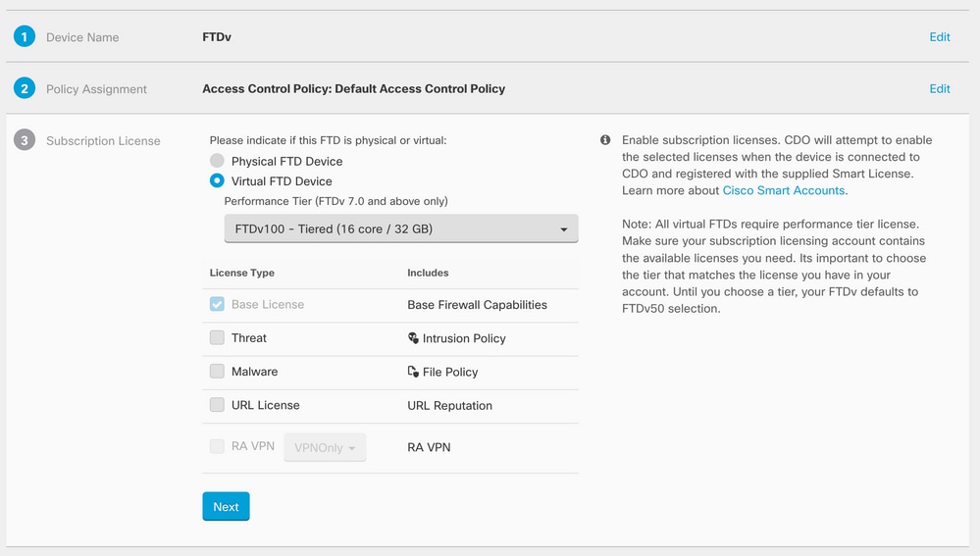Click the Performance Tier label text
Image resolution: width=980 pixels, height=556 pixels.
tap(335, 201)
